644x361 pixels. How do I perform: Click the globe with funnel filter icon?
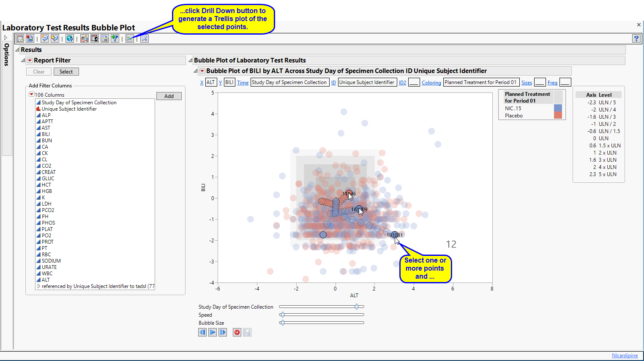(70, 38)
